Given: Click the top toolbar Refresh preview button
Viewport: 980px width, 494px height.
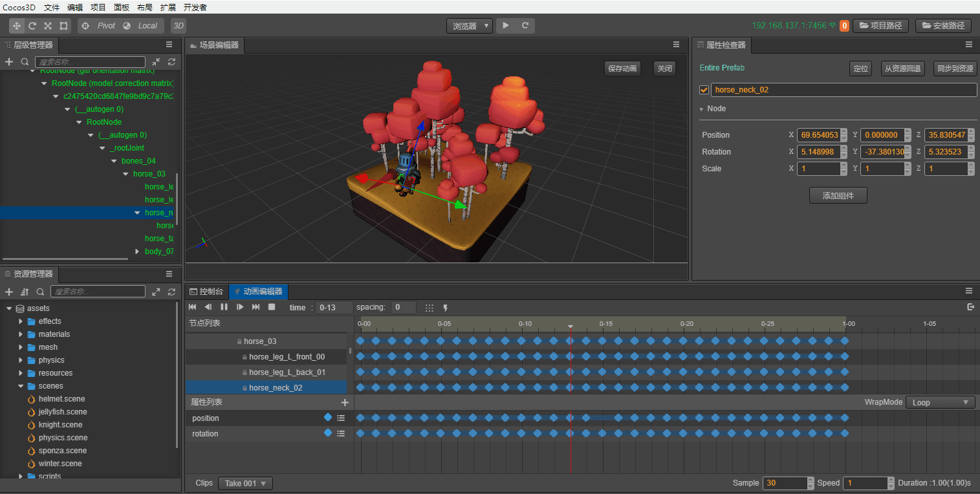Looking at the screenshot, I should [x=525, y=26].
